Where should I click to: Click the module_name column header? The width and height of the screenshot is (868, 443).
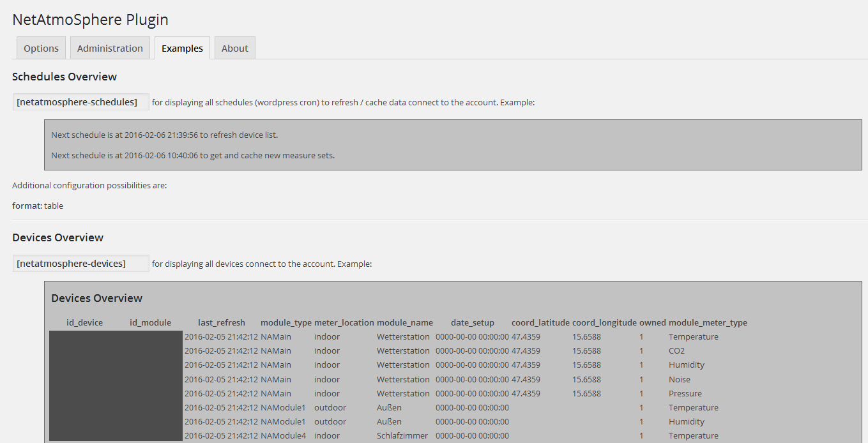[405, 322]
